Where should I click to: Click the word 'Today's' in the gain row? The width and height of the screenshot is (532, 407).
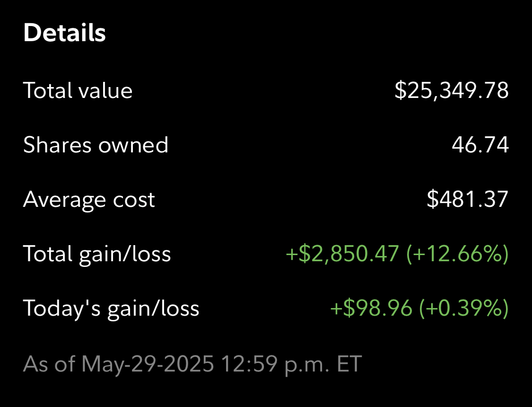click(x=62, y=308)
